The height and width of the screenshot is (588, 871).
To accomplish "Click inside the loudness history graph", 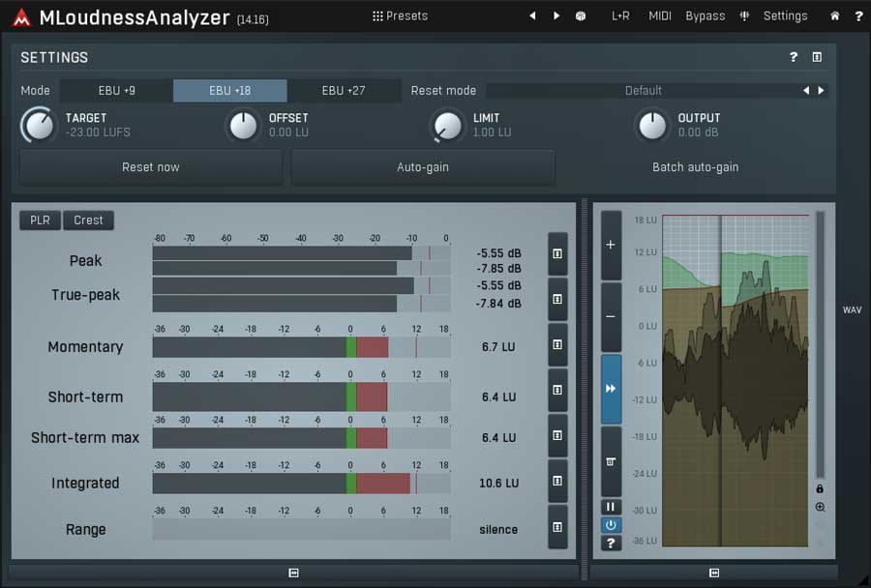I will click(736, 381).
